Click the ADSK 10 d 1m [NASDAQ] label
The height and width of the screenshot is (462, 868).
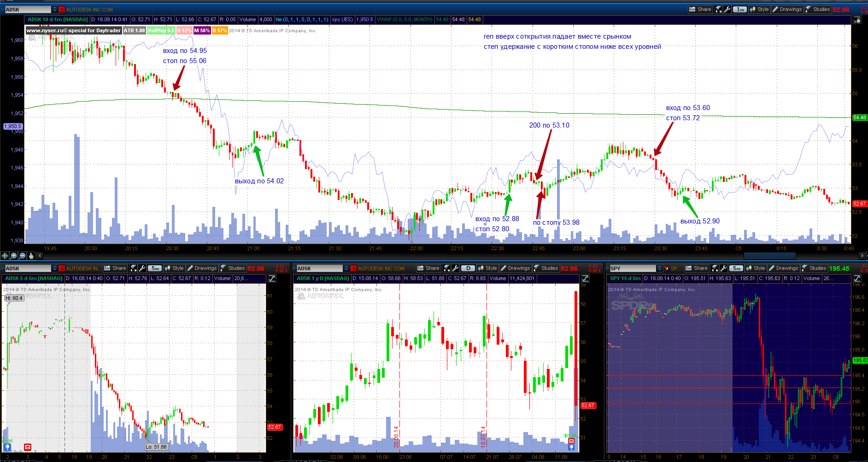coord(58,19)
